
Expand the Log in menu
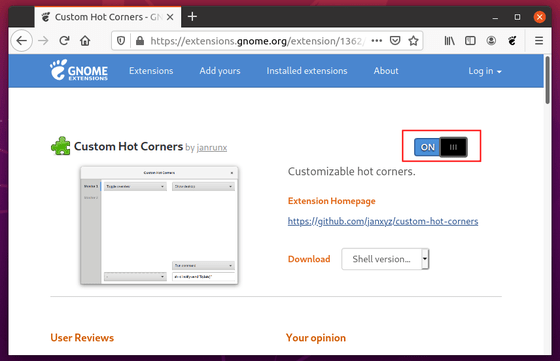click(485, 71)
